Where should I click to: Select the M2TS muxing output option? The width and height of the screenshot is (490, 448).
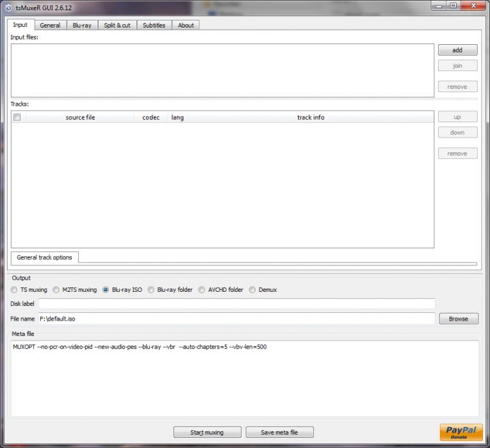tap(75, 290)
